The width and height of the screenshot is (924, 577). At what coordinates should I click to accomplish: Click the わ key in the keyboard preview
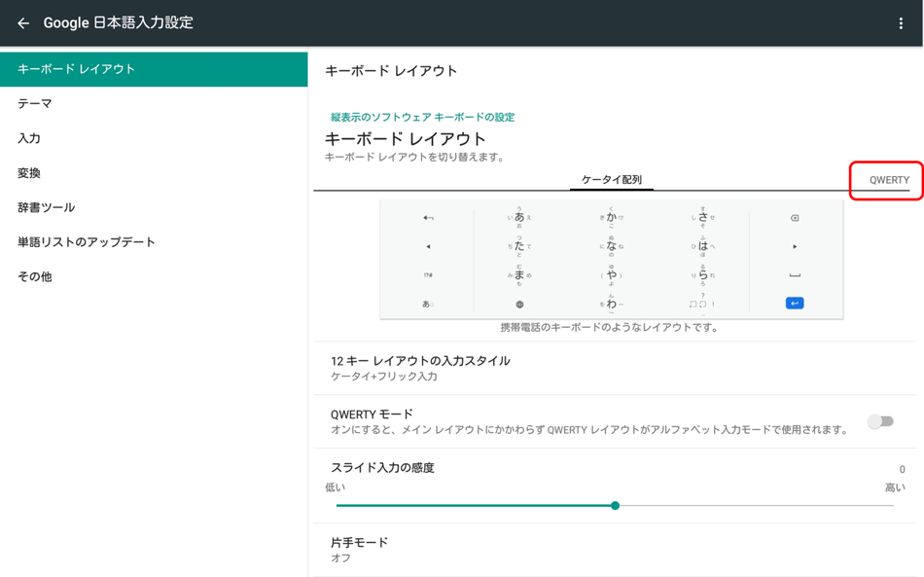(611, 305)
